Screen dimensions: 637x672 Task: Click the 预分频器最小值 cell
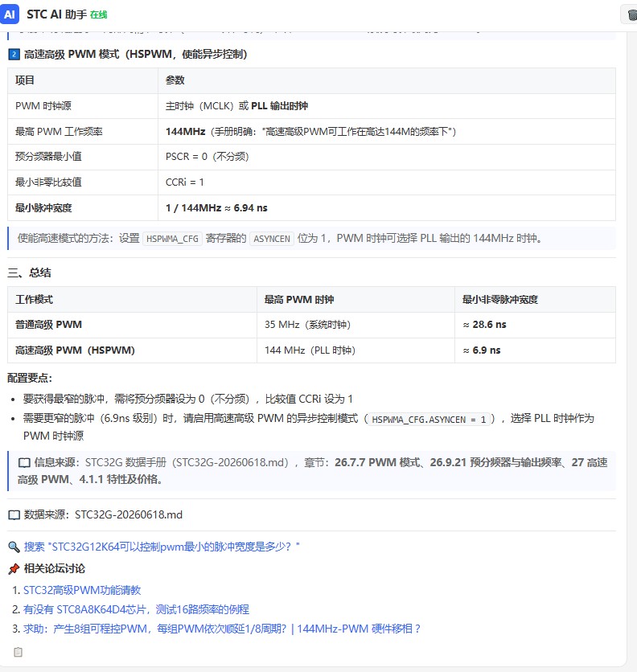click(x=83, y=157)
